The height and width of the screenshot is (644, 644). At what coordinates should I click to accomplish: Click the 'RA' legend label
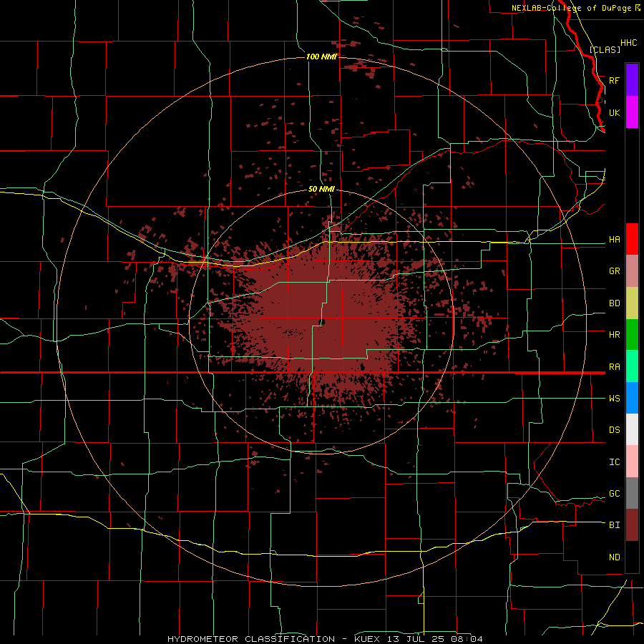click(x=614, y=367)
